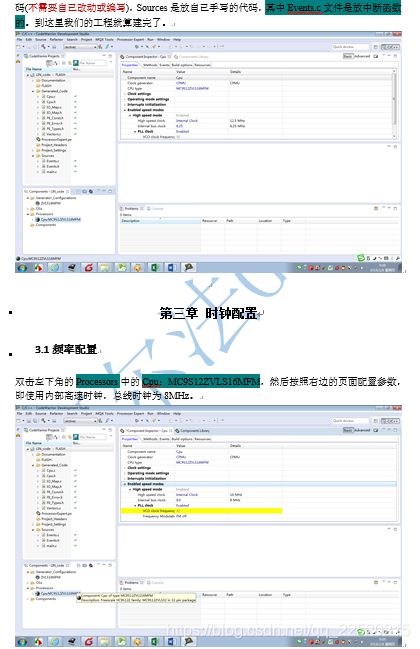This screenshot has height=649, width=420.
Task: Collapse Generated_Code folder in upper project tree
Action: pos(33,91)
